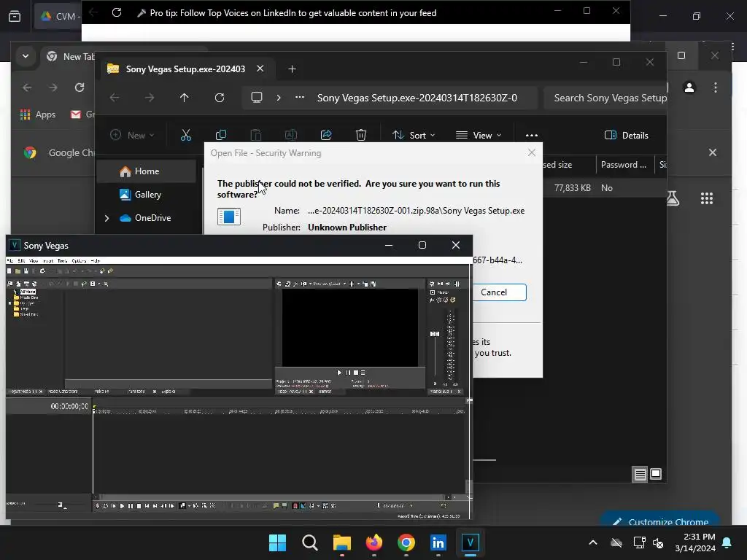Click Up arrow in File Explorer
This screenshot has width=747, height=560.
(x=185, y=98)
